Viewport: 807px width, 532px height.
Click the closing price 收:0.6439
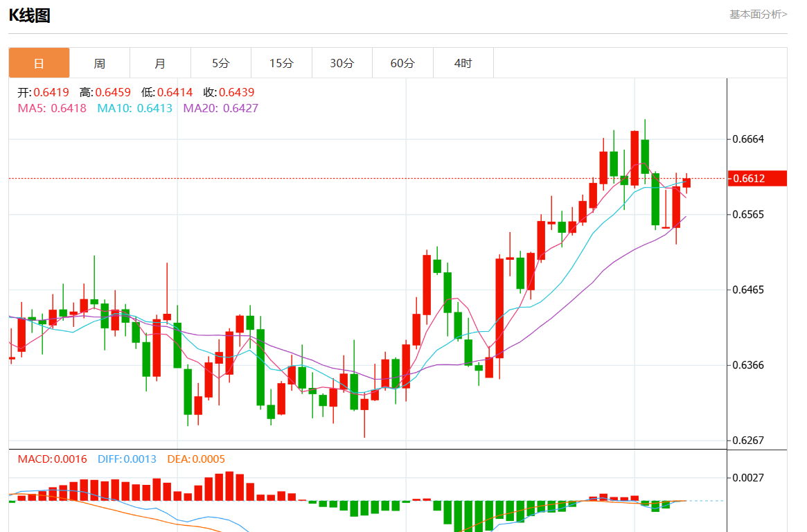(x=229, y=93)
